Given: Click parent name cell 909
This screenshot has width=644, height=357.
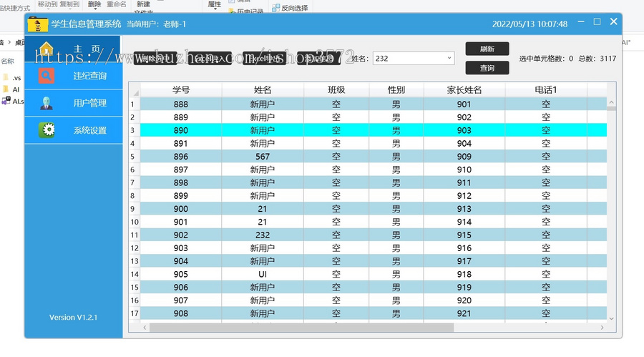Looking at the screenshot, I should coord(464,157).
